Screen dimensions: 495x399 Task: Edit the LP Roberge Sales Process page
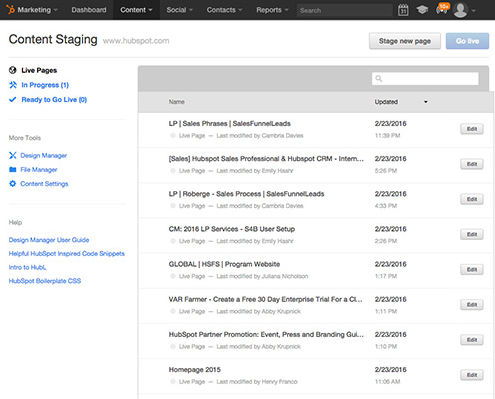coord(472,199)
